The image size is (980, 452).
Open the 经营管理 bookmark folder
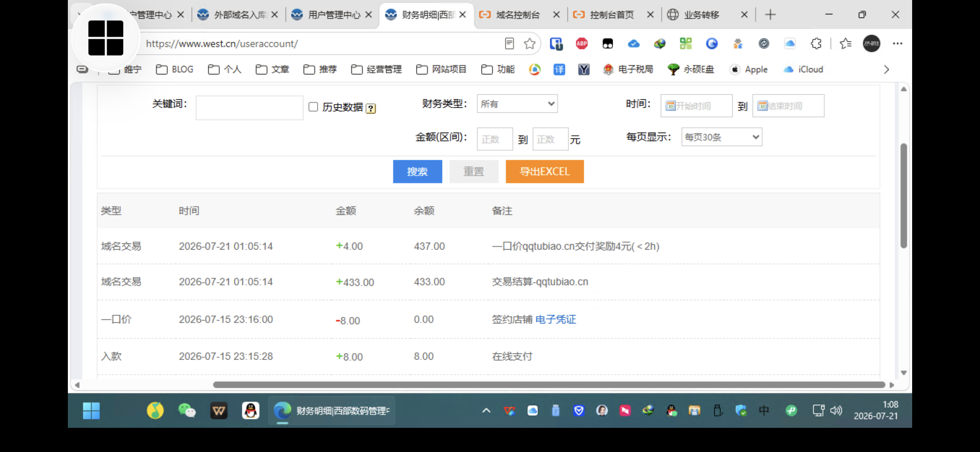click(x=376, y=69)
